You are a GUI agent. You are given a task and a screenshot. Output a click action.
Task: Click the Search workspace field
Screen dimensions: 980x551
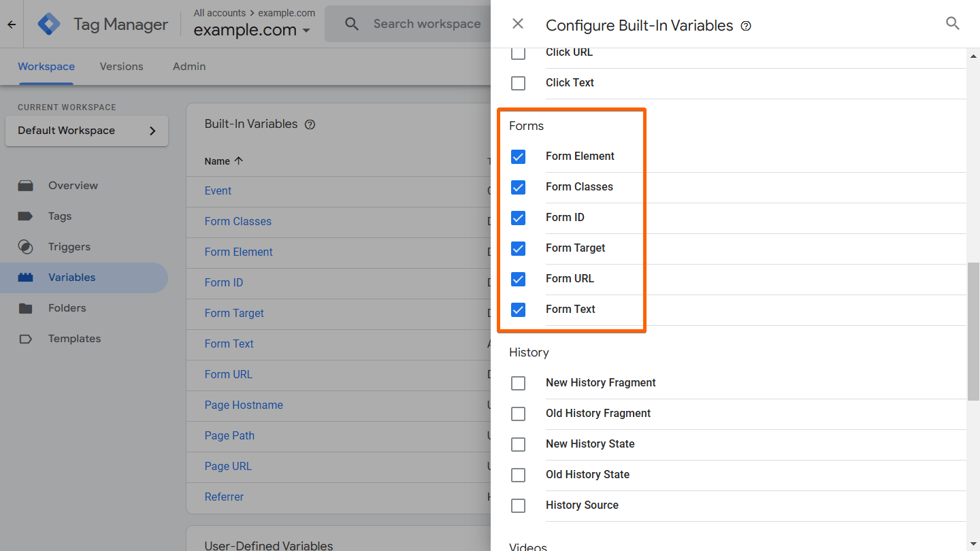(x=427, y=24)
